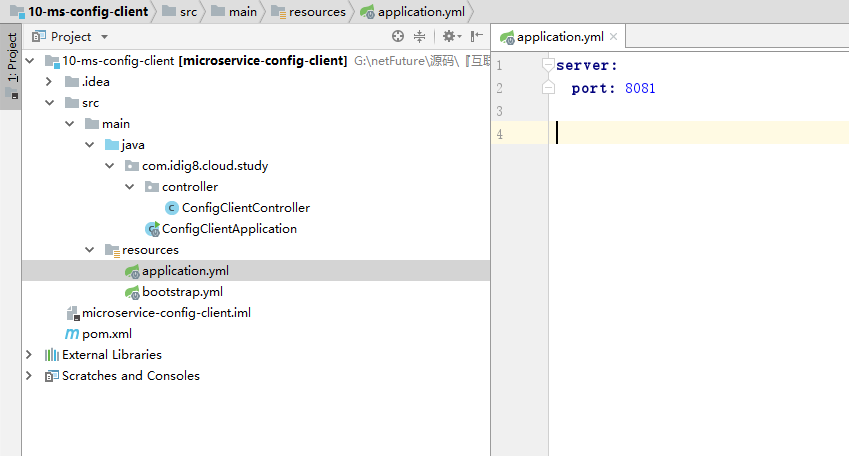Click the src folder label in tree
The image size is (849, 456).
90,103
